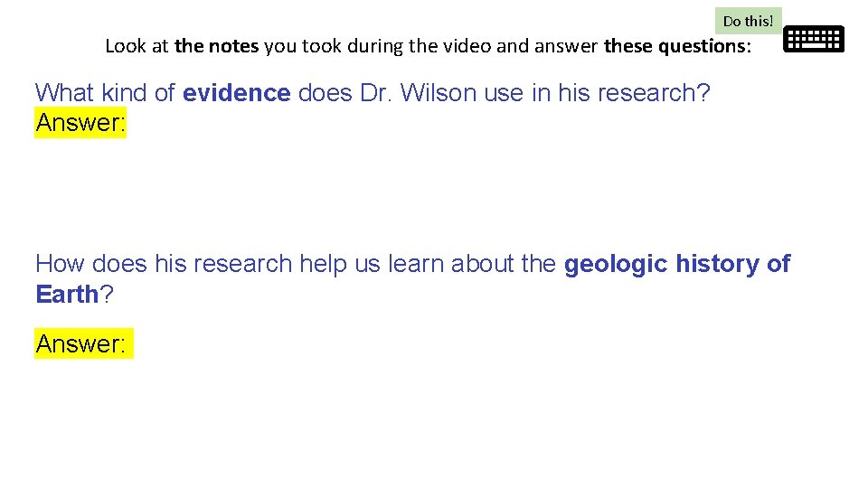868x488 pixels.
Task: Click the bold blue word "Earth"
Action: point(67,295)
